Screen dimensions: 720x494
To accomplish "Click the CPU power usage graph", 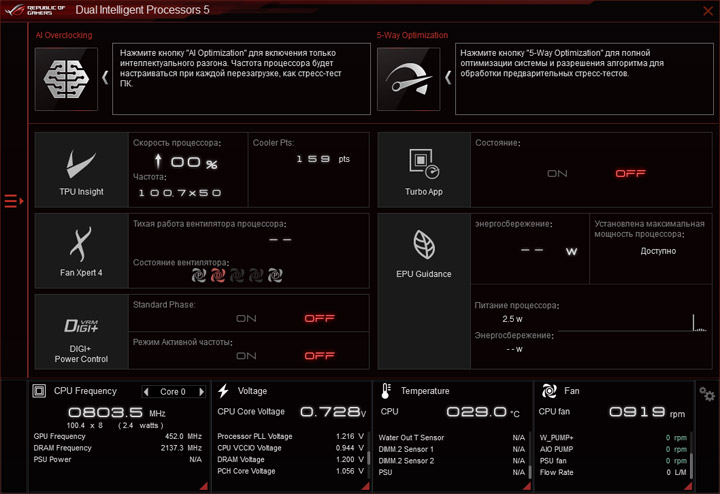I will 632,322.
